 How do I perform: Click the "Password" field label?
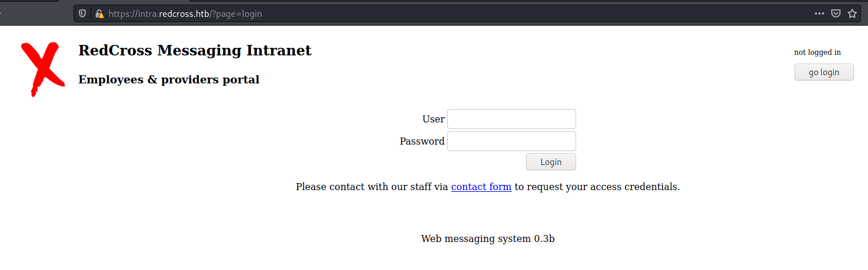point(422,141)
